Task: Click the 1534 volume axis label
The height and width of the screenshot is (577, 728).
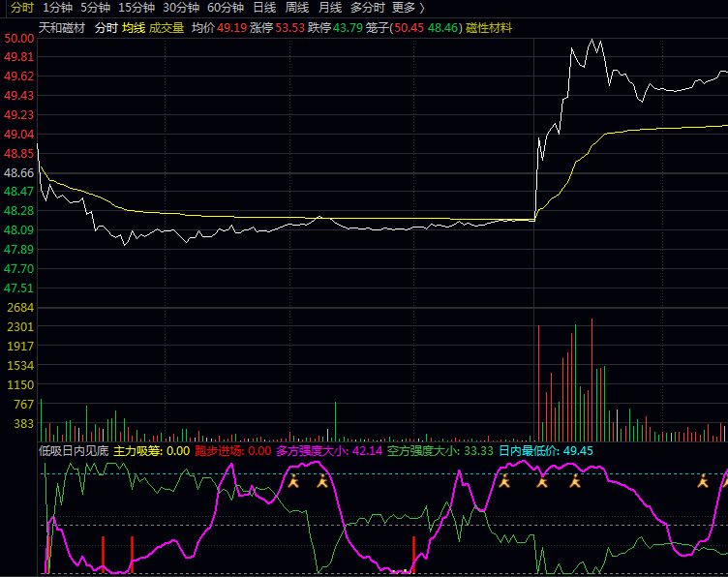Action: (20, 366)
